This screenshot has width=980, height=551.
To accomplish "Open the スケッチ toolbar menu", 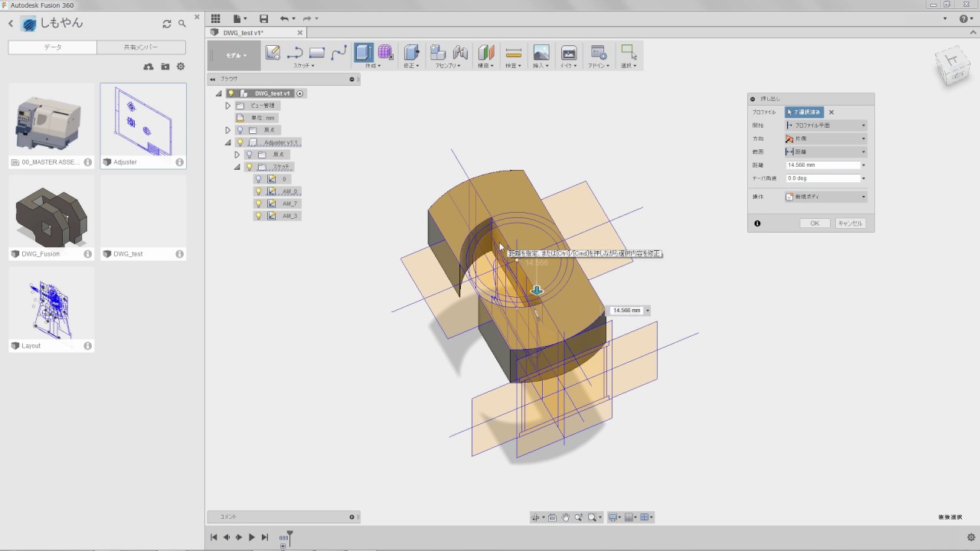I will [x=304, y=66].
